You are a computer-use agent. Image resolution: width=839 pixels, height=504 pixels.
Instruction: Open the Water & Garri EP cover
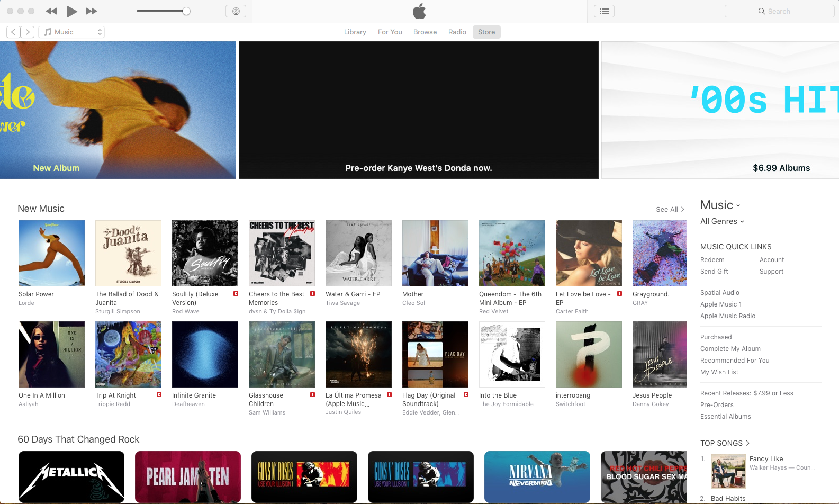point(358,253)
